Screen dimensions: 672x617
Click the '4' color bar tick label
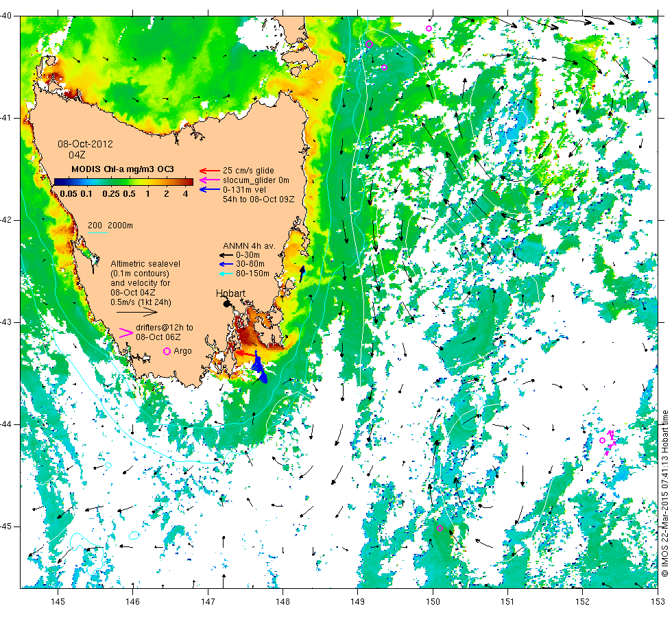(186, 193)
